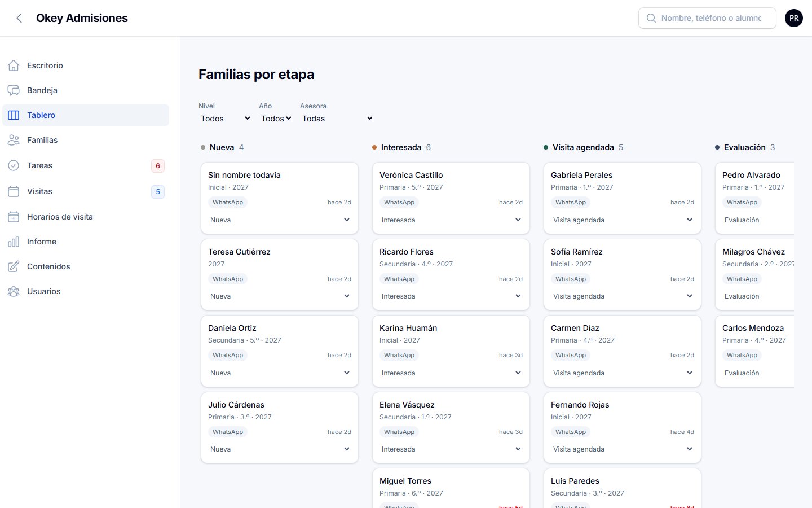Click the Tablero columns icon
812x508 pixels.
point(14,115)
